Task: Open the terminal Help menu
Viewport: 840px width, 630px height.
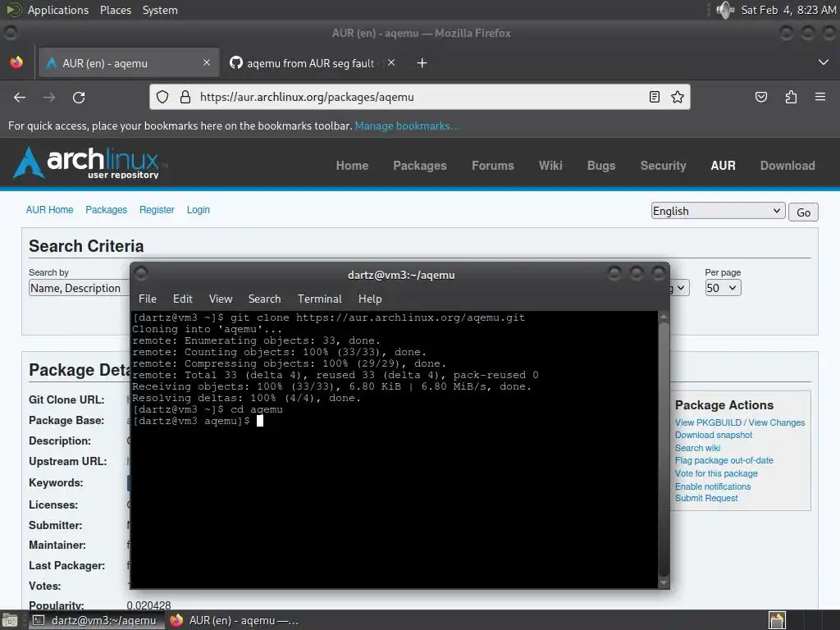Action: click(370, 299)
